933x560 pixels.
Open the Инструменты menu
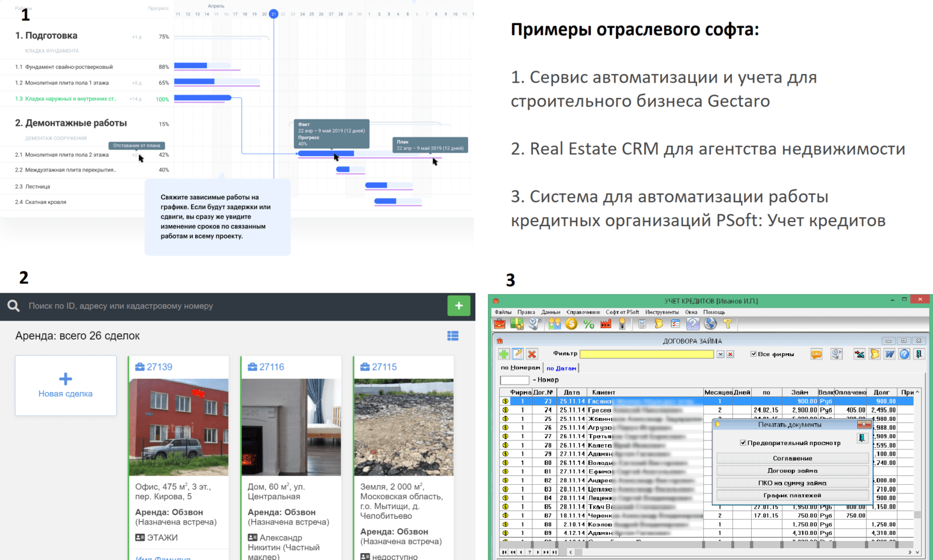click(662, 312)
